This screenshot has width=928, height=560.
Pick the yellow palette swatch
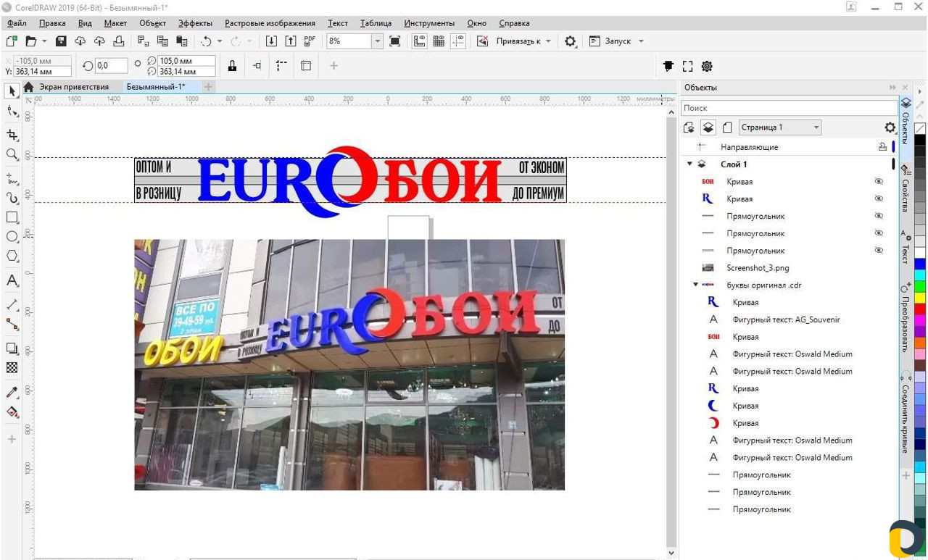tap(920, 298)
